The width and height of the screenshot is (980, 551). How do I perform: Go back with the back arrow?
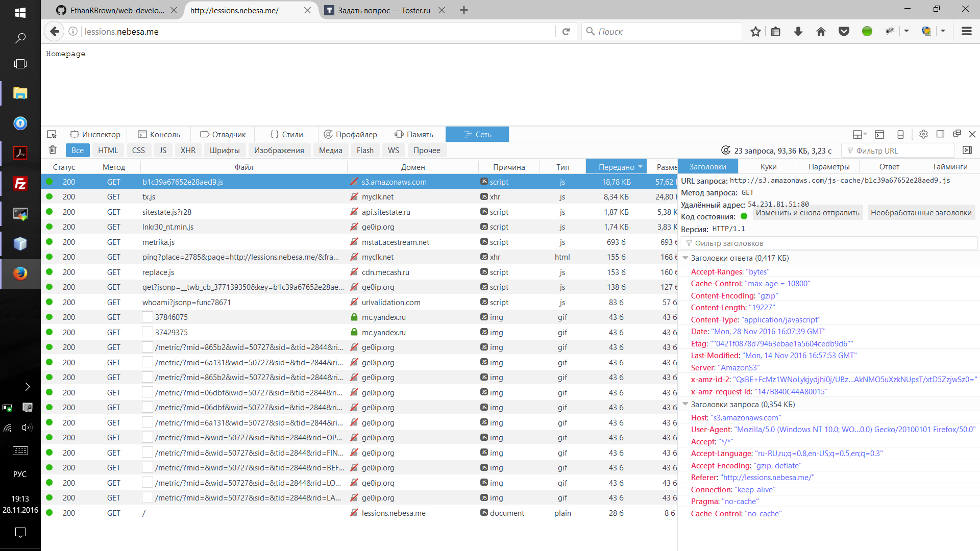click(x=55, y=32)
